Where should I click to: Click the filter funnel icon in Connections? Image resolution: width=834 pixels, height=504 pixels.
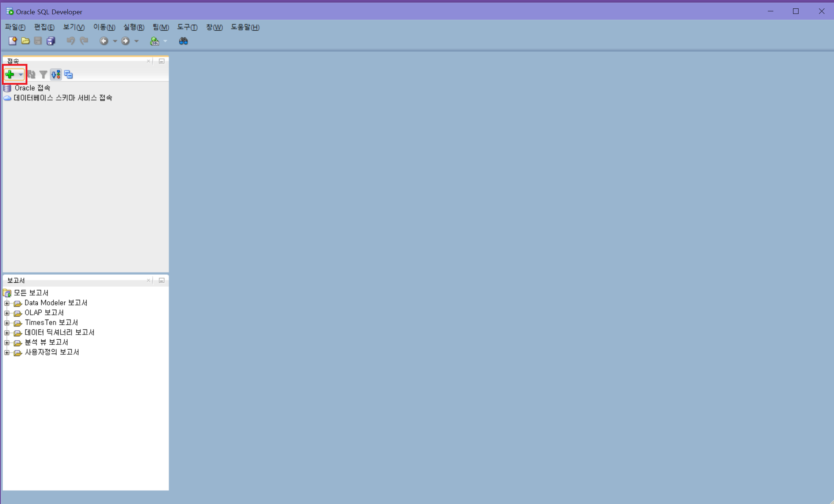pyautogui.click(x=43, y=75)
